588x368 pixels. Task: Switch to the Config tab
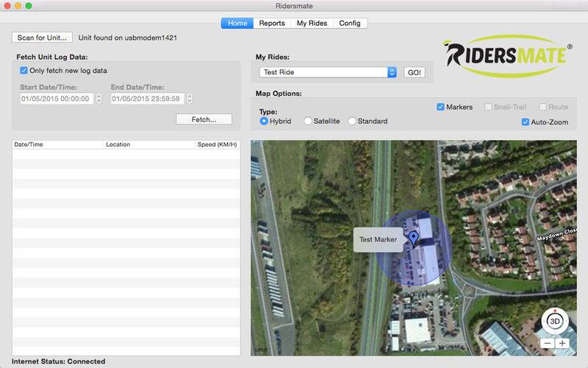tap(350, 24)
